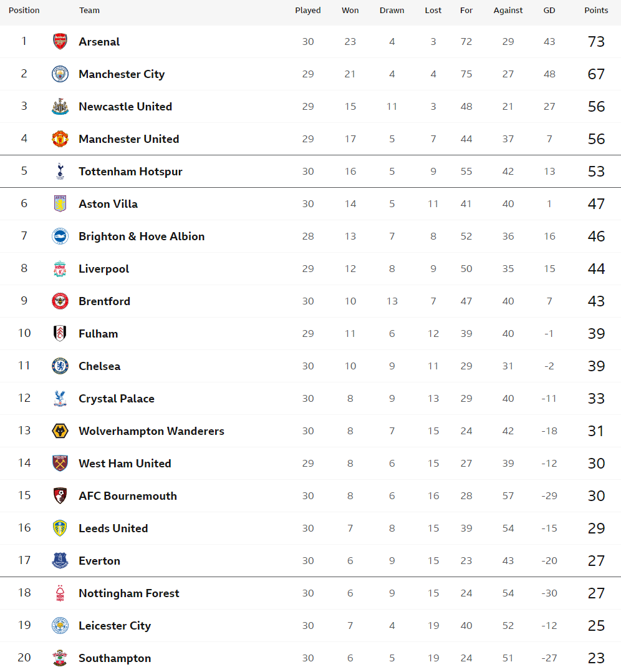The image size is (621, 672).
Task: Open the Brighton & Hove Albion link
Action: pos(142,236)
